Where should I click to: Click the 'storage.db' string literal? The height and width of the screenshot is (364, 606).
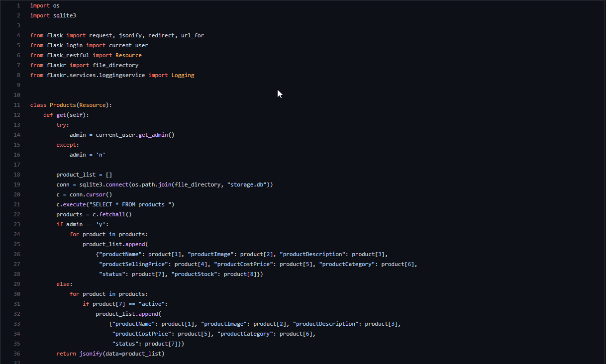pyautogui.click(x=248, y=184)
